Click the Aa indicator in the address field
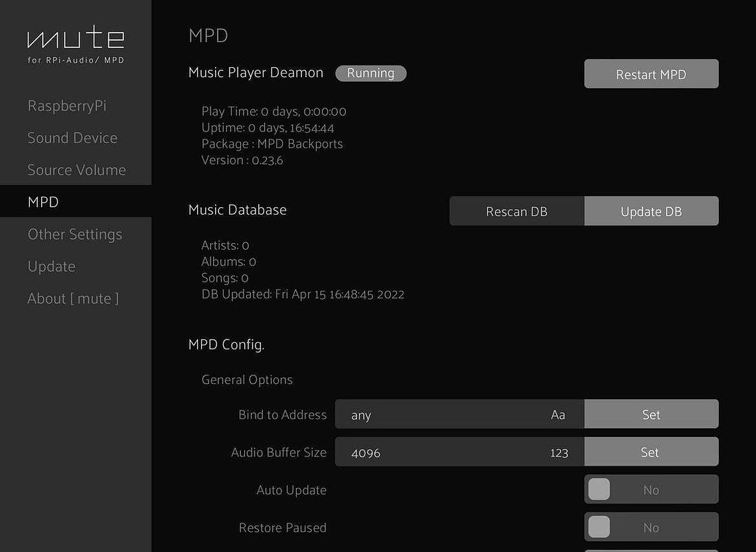This screenshot has width=756, height=552. [x=558, y=414]
